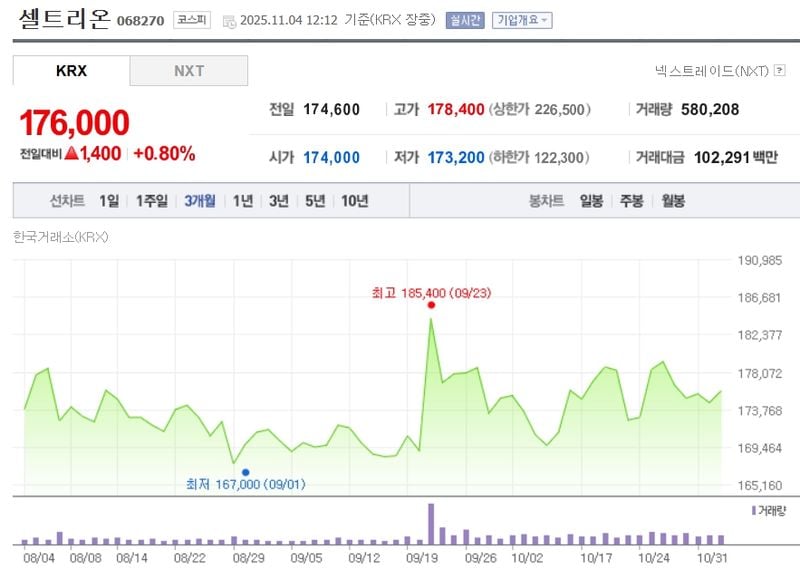Viewport: 800px width, 579px height.
Task: Click the purple 거래량 legend swatch
Action: coord(753,510)
